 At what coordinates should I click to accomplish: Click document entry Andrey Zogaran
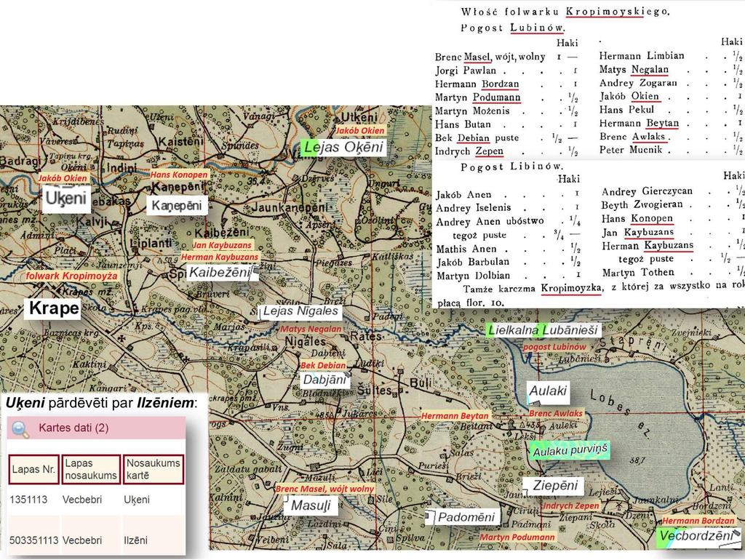[x=638, y=83]
